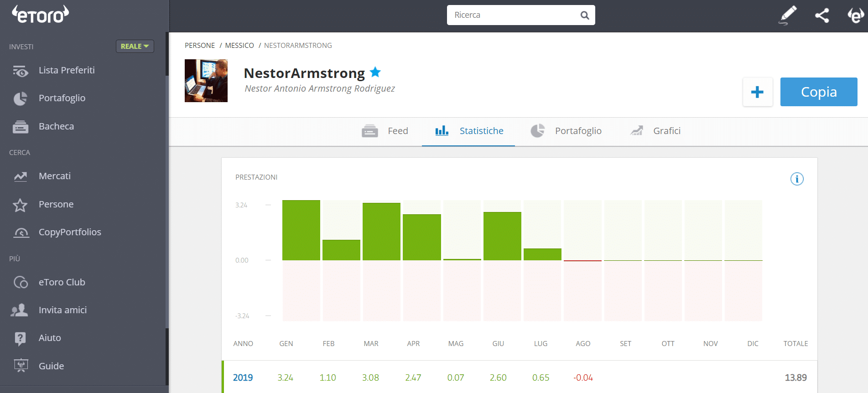
Task: Click the 2.47 April value
Action: [x=413, y=377]
